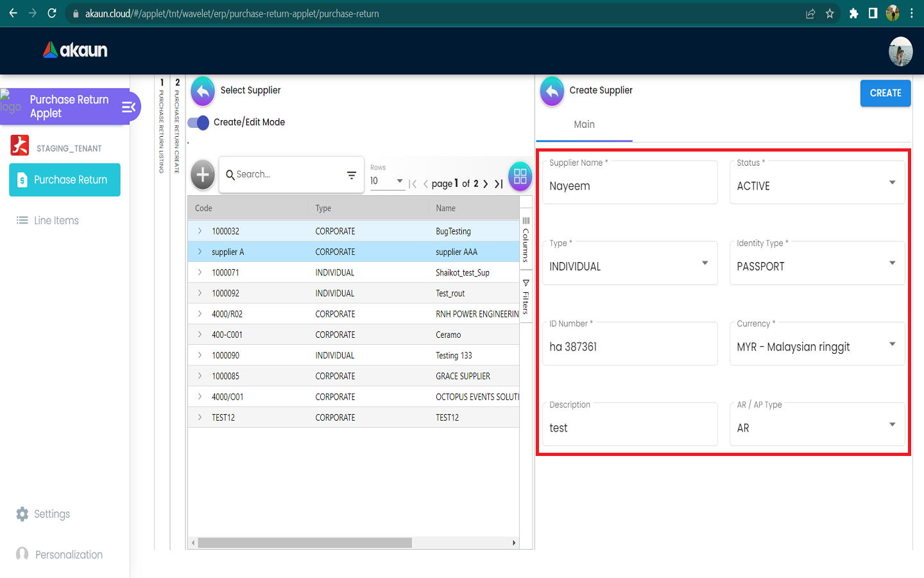
Task: Collapse the Purchase Return Applet sidebar
Action: (x=129, y=107)
